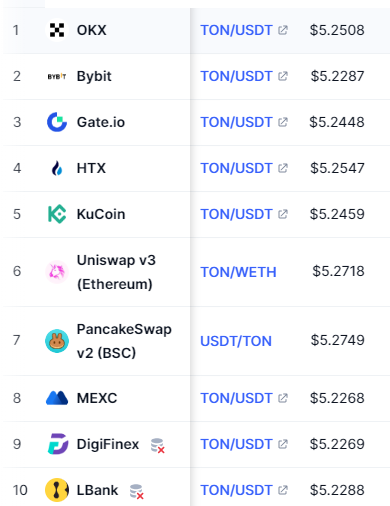This screenshot has width=390, height=506.
Task: Click the database warning icon beside DigiFinex
Action: tap(157, 446)
